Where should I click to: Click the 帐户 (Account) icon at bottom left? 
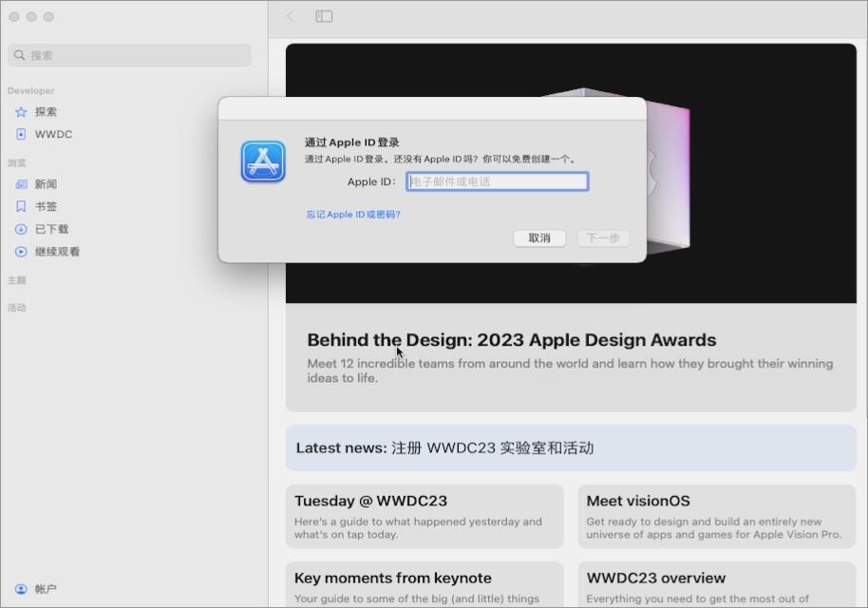tap(21, 589)
